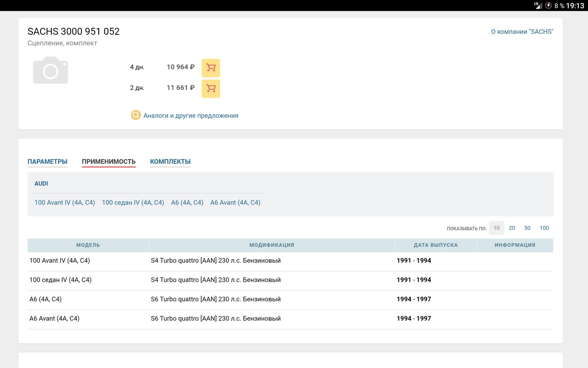
Task: Click the AUDI brand heading
Action: (x=41, y=183)
